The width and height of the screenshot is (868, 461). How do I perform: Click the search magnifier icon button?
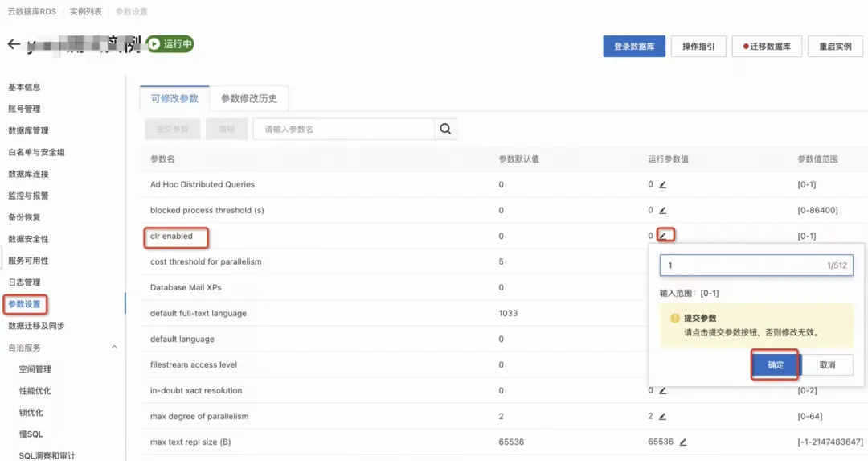coord(446,129)
